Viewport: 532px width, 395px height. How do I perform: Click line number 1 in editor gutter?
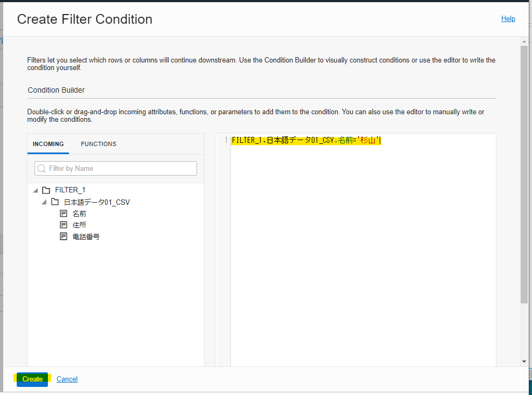tap(226, 140)
